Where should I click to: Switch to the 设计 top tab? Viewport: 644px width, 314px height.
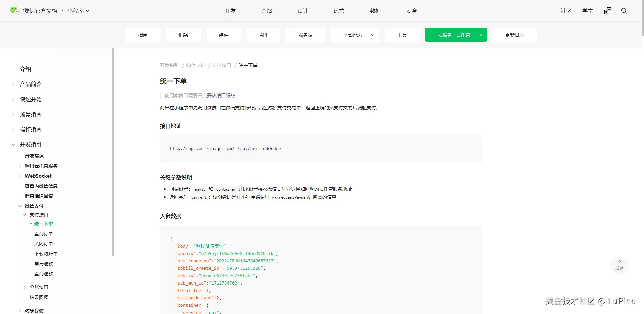pyautogui.click(x=303, y=11)
